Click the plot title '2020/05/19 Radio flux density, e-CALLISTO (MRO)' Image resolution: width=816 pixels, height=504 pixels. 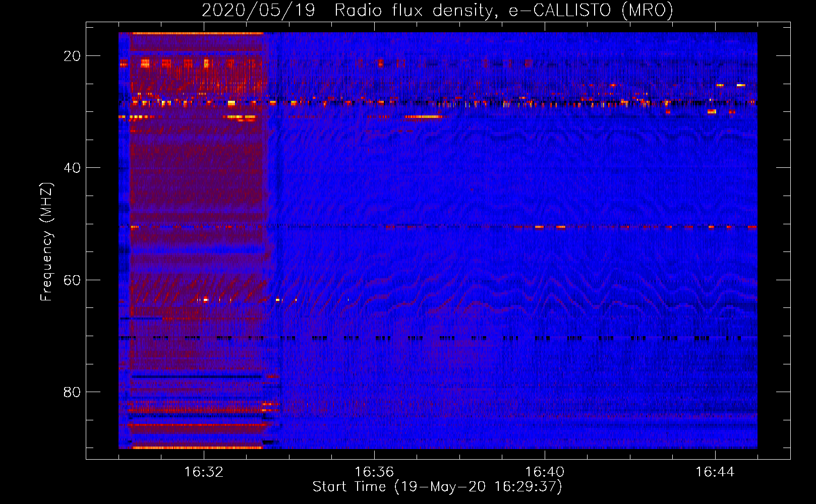(x=437, y=10)
